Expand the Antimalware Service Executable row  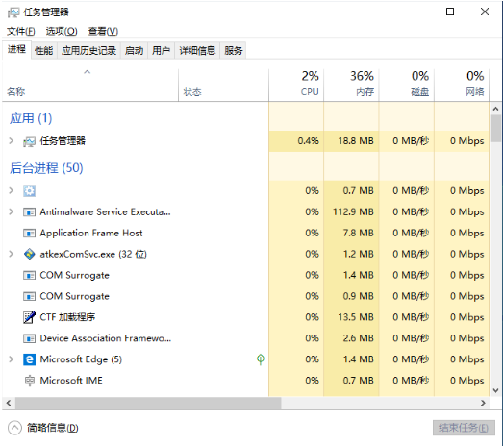point(12,211)
